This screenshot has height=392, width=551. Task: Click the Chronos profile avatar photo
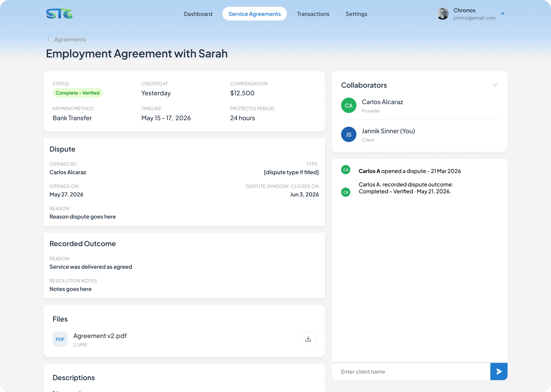tap(443, 14)
